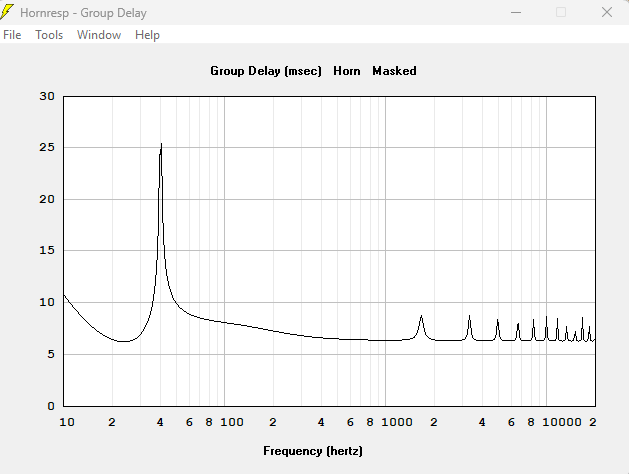Minimize the Group Delay window
Screen dimensions: 629x474
[516, 12]
